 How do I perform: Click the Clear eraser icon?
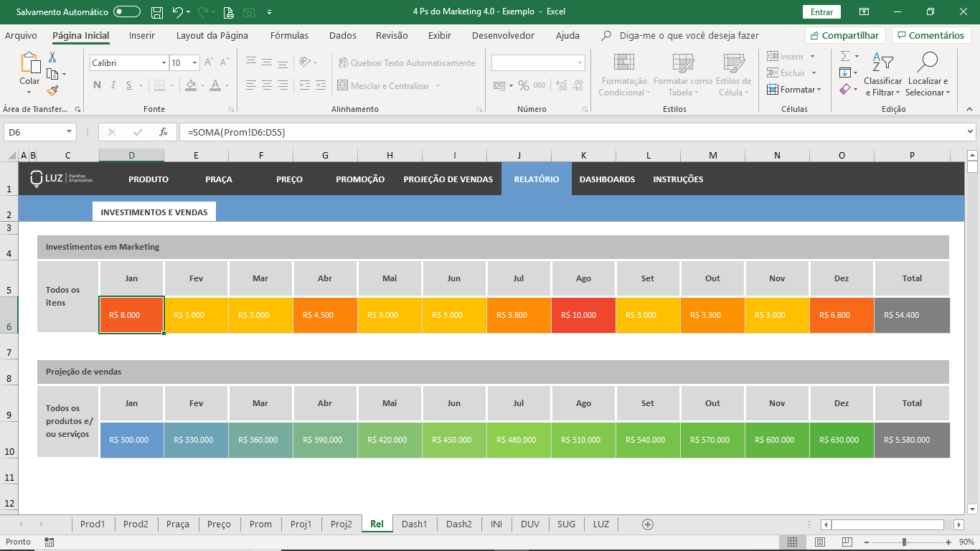pos(845,90)
